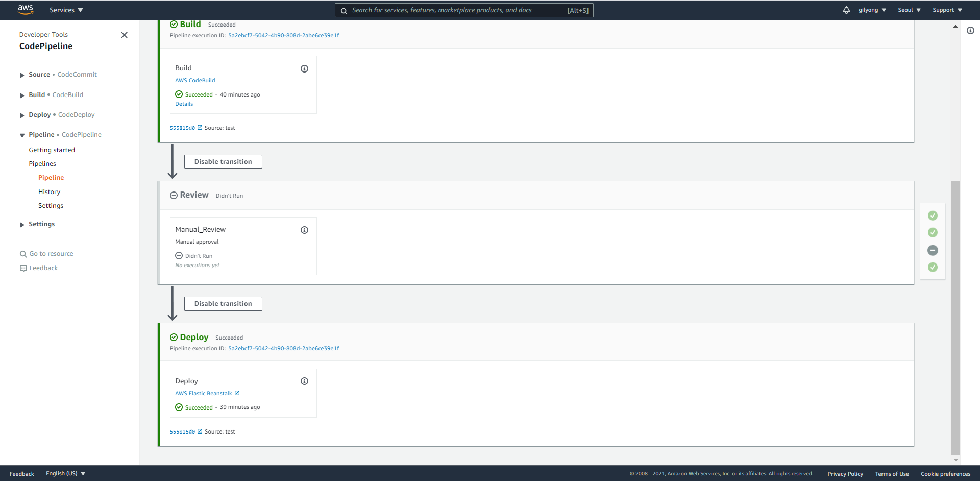Expand the sidebar Settings section
The height and width of the screenshot is (481, 980).
tap(22, 225)
